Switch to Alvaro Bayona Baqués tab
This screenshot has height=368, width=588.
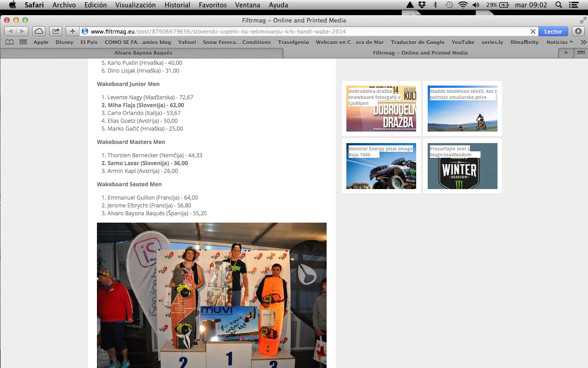click(143, 53)
